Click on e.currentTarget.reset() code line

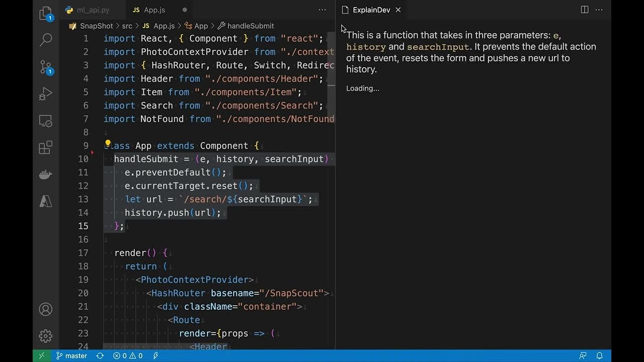pyautogui.click(x=189, y=186)
